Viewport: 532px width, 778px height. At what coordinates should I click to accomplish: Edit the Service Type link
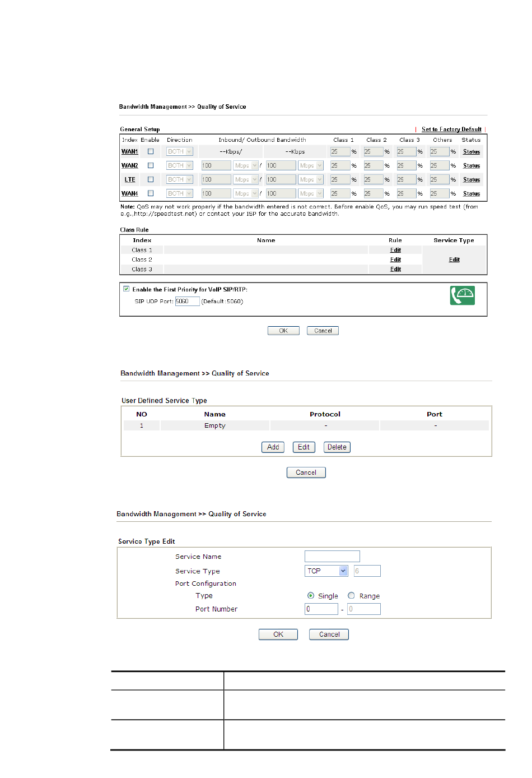click(x=454, y=260)
